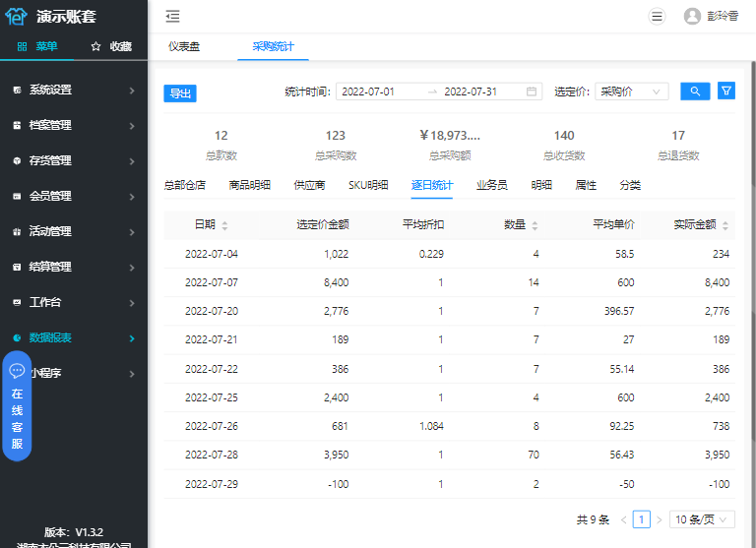Click the 平均单价 column header
The width and height of the screenshot is (756, 548).
pos(613,224)
